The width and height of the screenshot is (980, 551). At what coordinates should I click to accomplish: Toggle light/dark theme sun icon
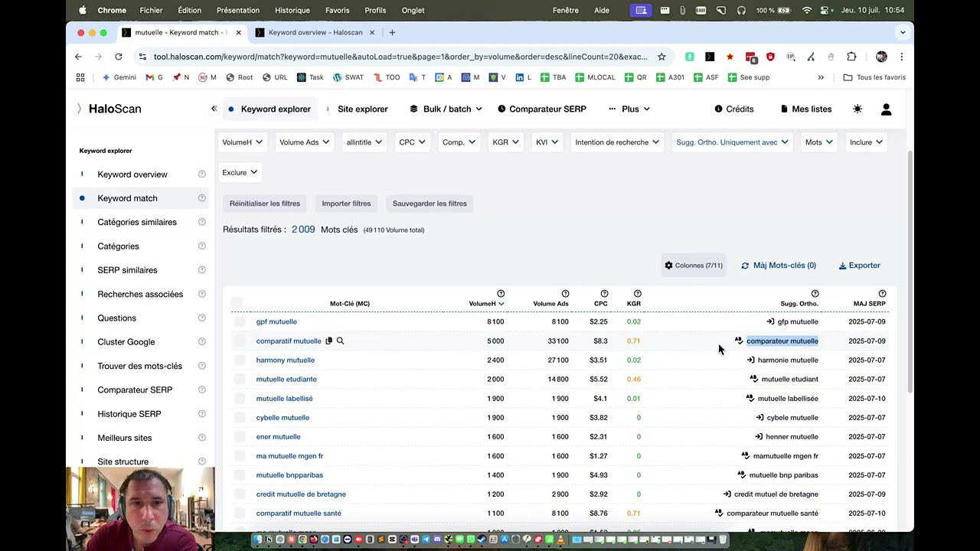coord(857,109)
